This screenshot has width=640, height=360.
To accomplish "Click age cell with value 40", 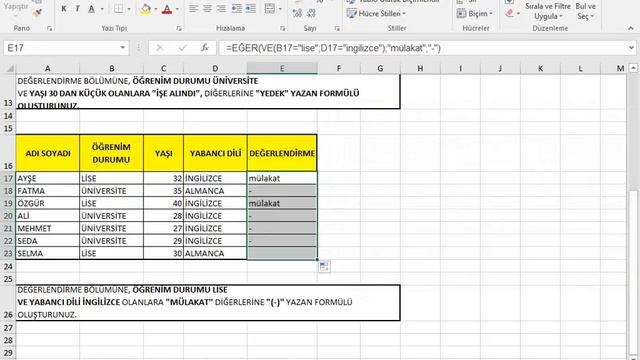I will coord(163,203).
